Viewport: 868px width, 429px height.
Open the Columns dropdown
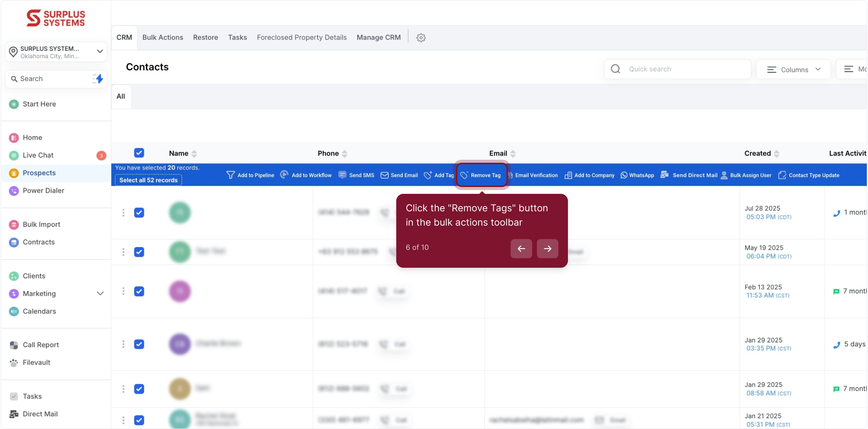(x=793, y=70)
